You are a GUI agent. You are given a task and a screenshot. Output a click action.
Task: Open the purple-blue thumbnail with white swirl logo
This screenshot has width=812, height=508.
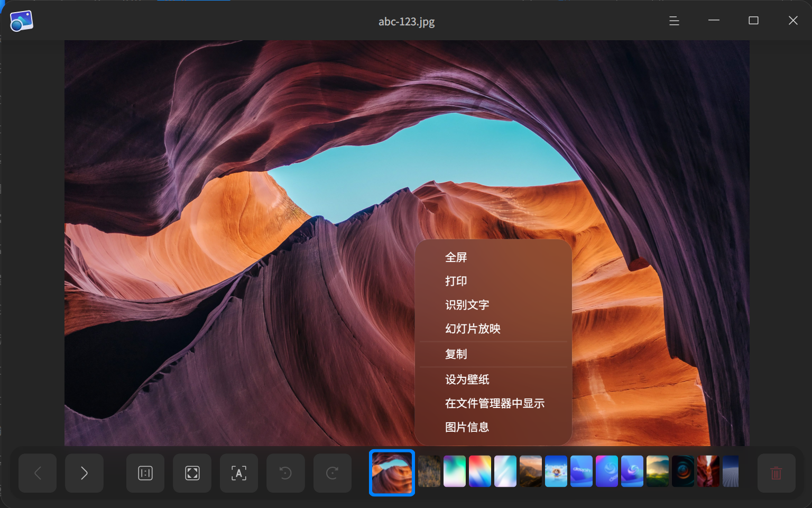[607, 471]
